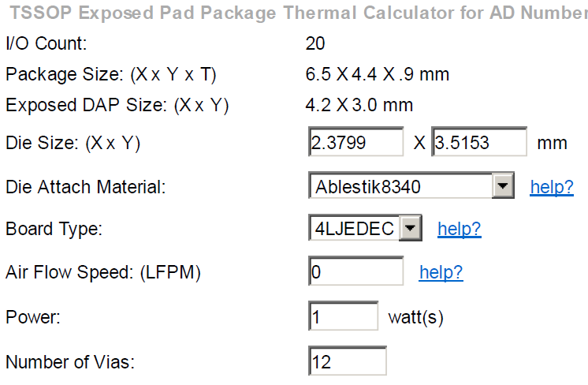588x385 pixels.
Task: Click the Number of Vias label
Action: pos(70,362)
